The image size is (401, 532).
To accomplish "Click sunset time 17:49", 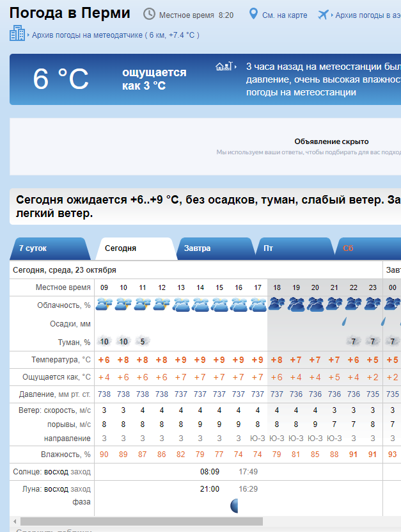I will point(248,472).
